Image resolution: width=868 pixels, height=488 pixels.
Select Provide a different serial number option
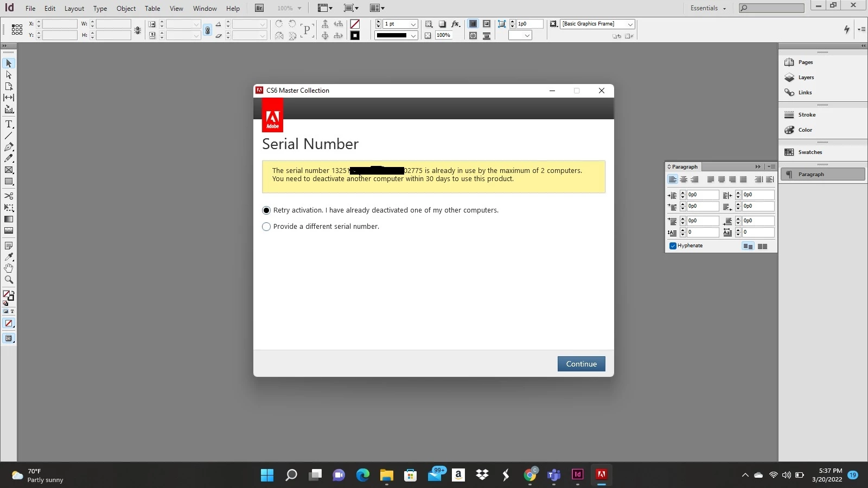click(266, 227)
